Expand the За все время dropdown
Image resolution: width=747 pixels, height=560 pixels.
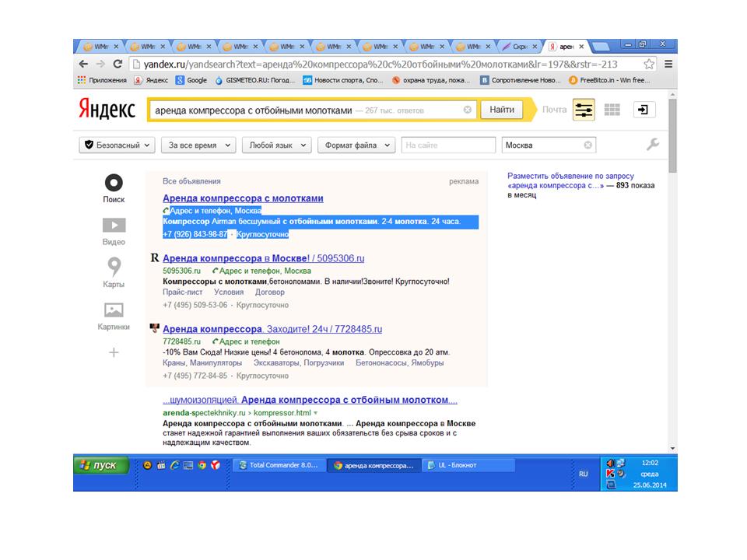pos(198,145)
